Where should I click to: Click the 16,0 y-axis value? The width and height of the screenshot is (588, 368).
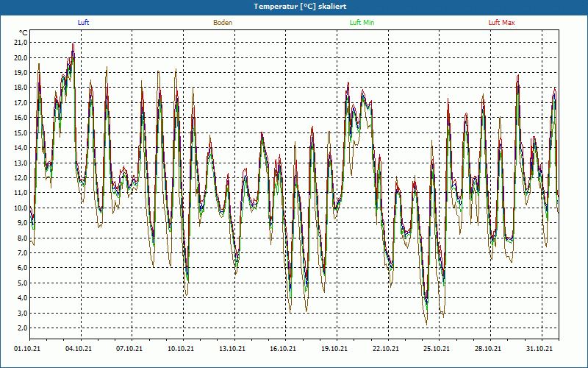click(x=21, y=118)
